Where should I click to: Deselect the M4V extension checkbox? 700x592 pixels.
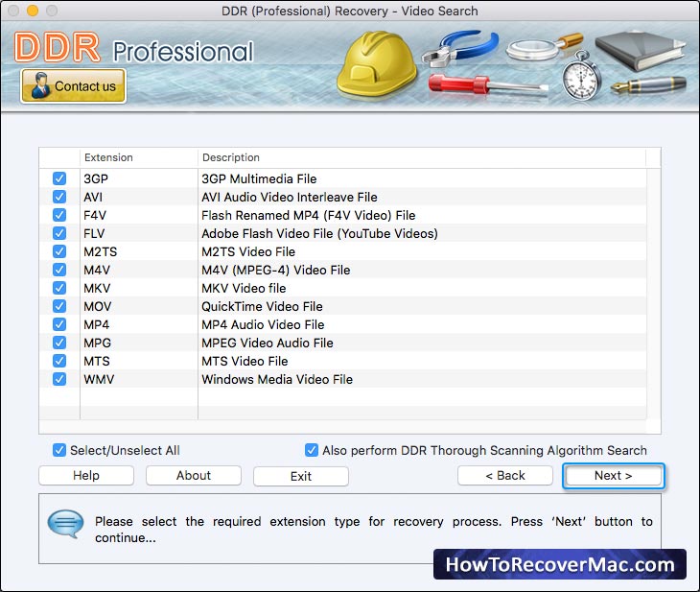(x=59, y=270)
